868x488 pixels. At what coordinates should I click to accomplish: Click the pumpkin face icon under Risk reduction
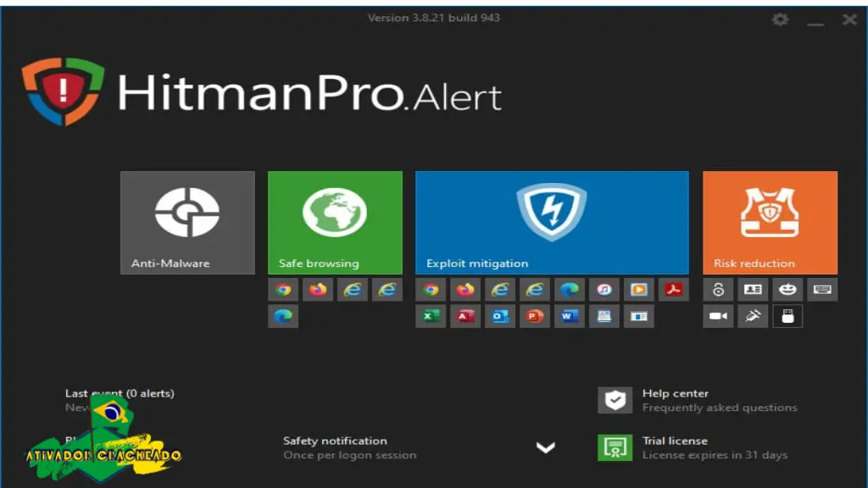point(787,290)
